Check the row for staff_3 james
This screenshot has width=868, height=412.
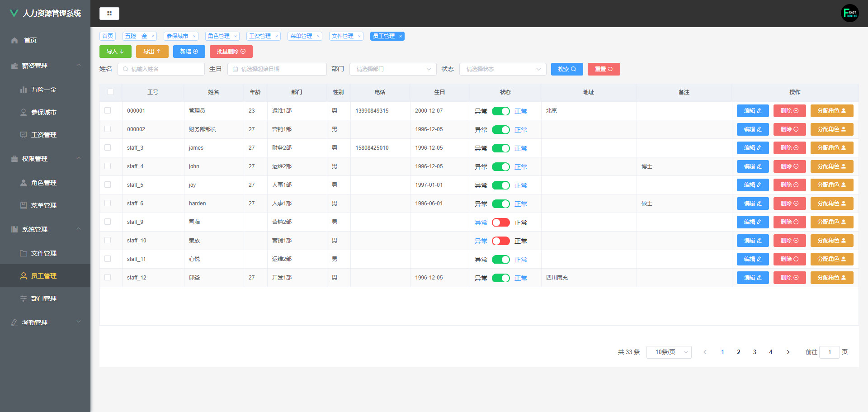click(x=108, y=147)
